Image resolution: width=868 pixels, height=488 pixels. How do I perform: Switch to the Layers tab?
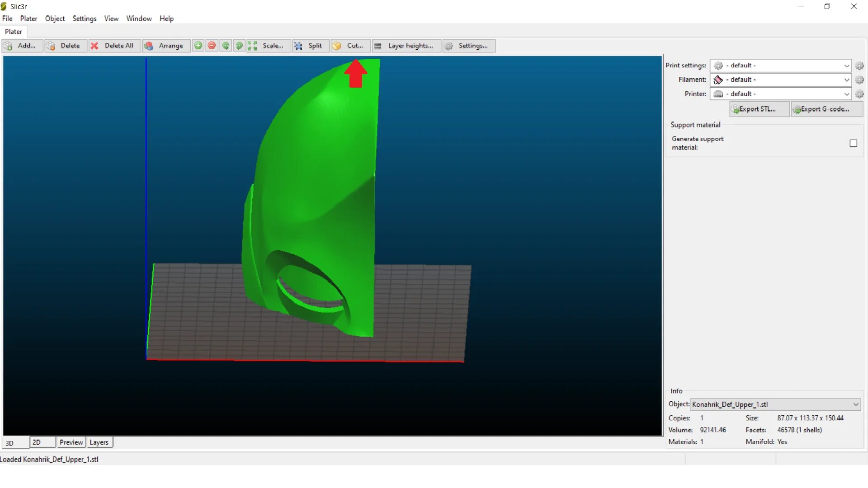point(99,442)
